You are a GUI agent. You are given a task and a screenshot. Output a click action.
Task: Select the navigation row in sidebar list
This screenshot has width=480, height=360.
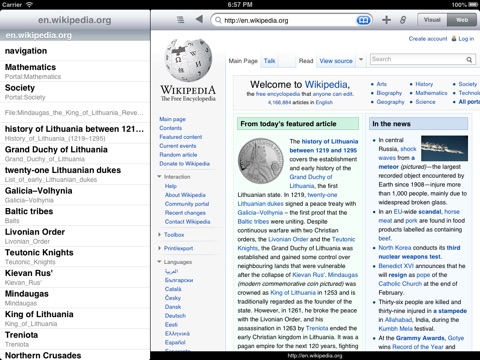75,51
